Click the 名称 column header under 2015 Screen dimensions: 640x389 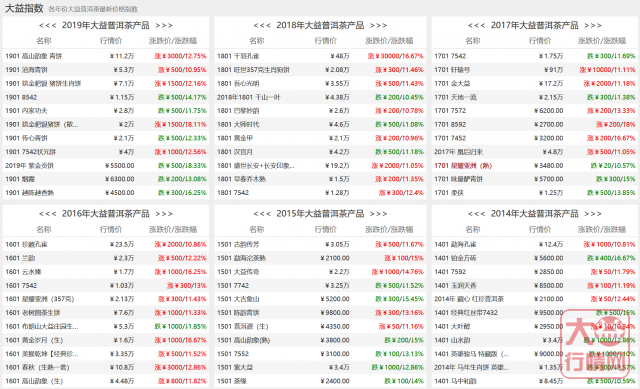pos(257,229)
